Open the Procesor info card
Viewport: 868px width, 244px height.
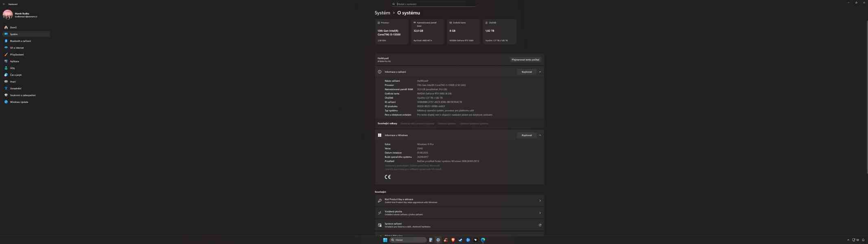click(x=391, y=32)
